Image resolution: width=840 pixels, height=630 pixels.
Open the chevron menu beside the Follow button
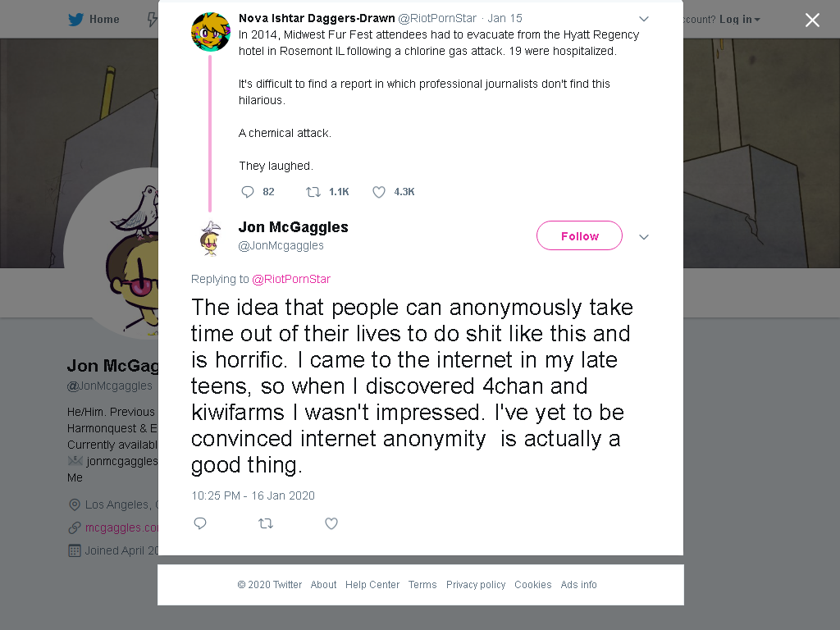[x=644, y=237]
